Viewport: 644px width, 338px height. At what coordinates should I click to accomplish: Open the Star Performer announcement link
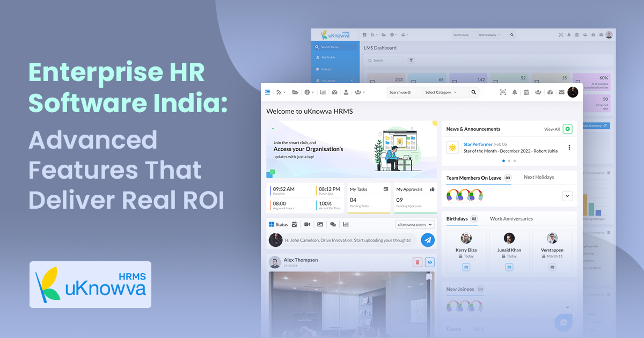click(478, 144)
